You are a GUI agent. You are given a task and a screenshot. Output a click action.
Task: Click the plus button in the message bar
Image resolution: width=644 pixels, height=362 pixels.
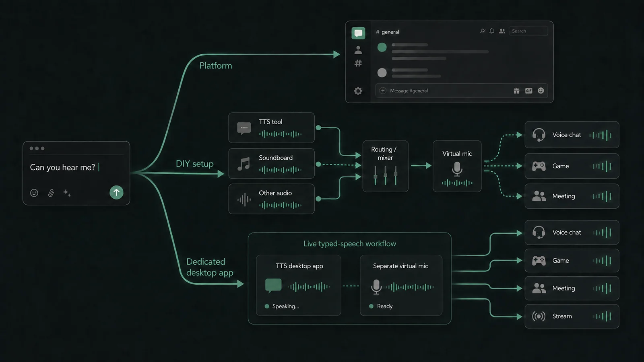point(383,90)
